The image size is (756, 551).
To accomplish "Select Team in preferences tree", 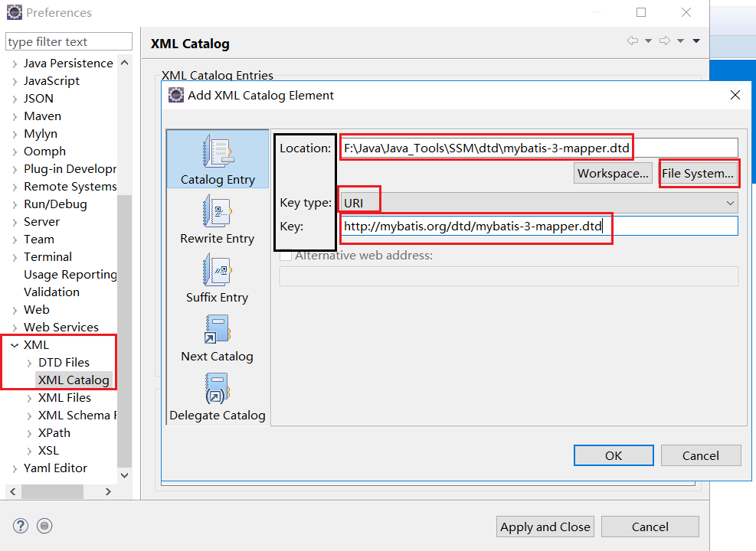I will tap(39, 240).
